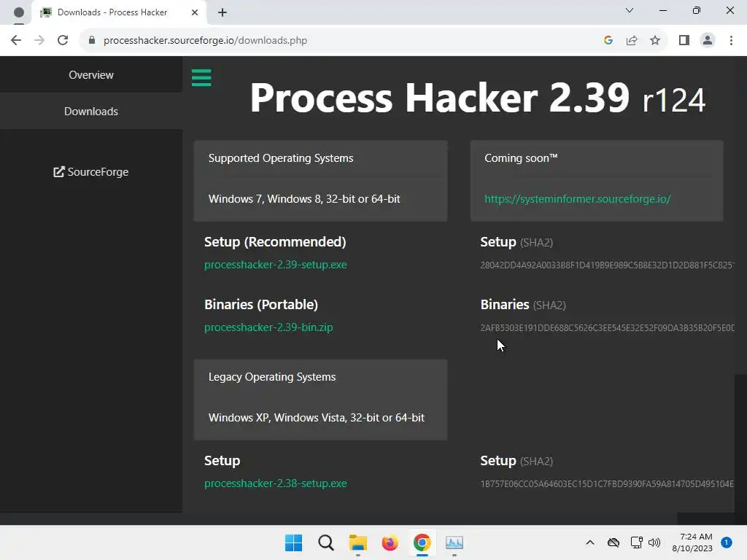Open the Windows Start menu
This screenshot has height=560, width=747.
tap(293, 542)
